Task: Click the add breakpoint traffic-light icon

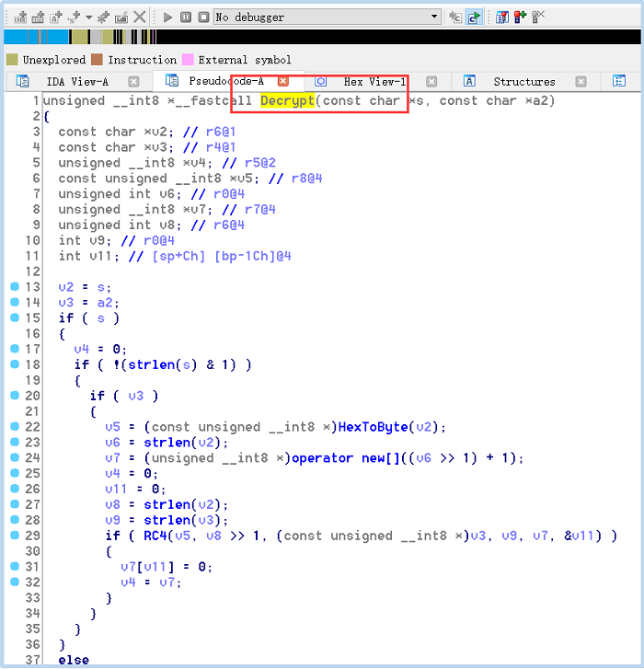Action: pos(520,17)
